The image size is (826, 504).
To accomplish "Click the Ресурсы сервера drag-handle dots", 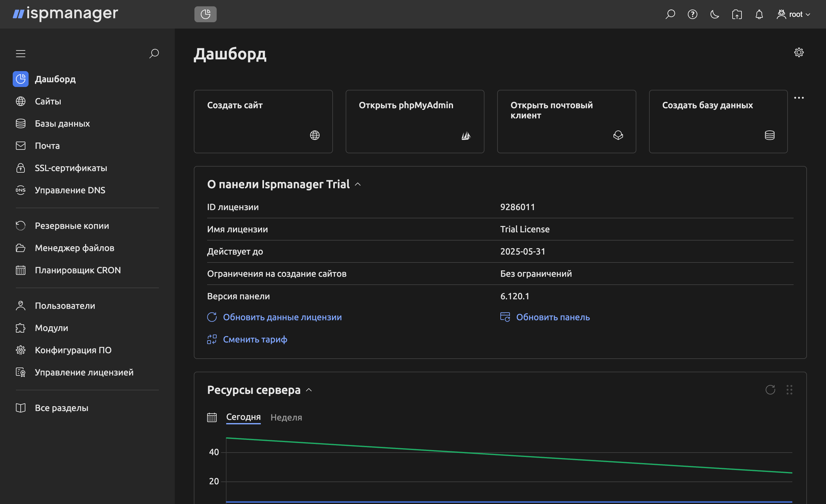I will (x=789, y=390).
